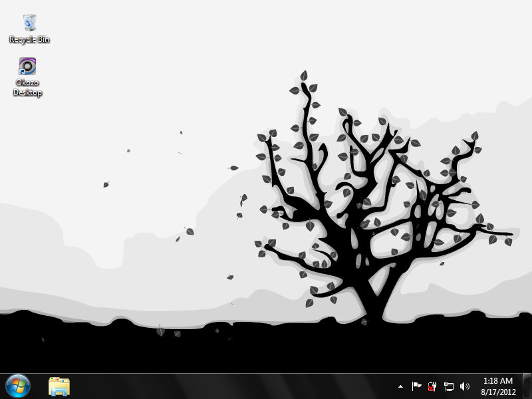Select the Okozo Desktop shortcut icon
This screenshot has height=399, width=532.
click(27, 76)
